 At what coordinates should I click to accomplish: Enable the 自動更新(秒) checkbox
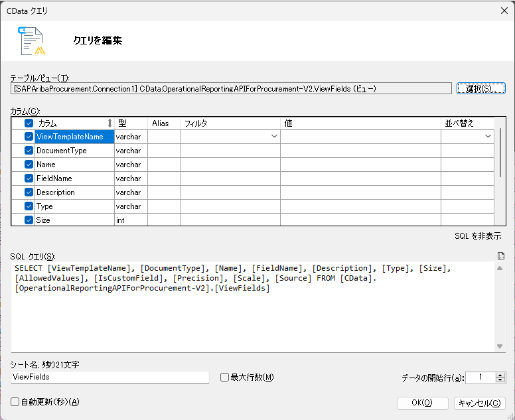pyautogui.click(x=15, y=401)
